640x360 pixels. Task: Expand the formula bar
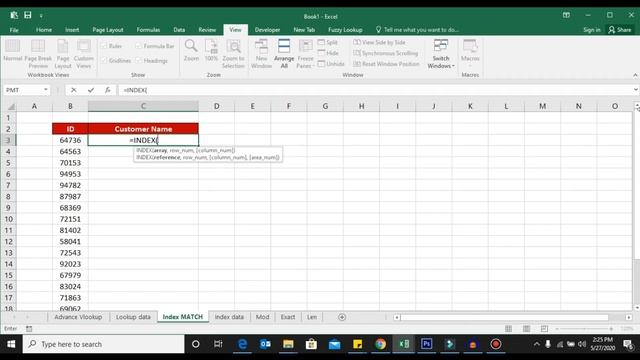[636, 90]
